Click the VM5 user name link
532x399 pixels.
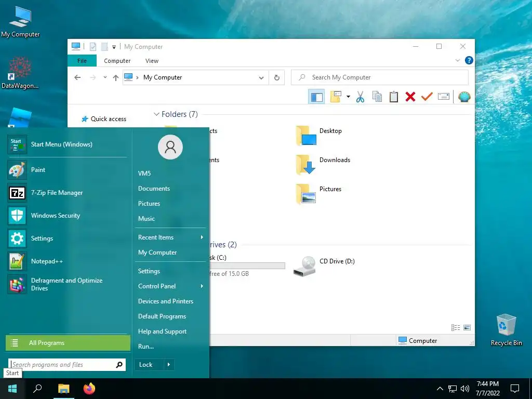pyautogui.click(x=144, y=174)
